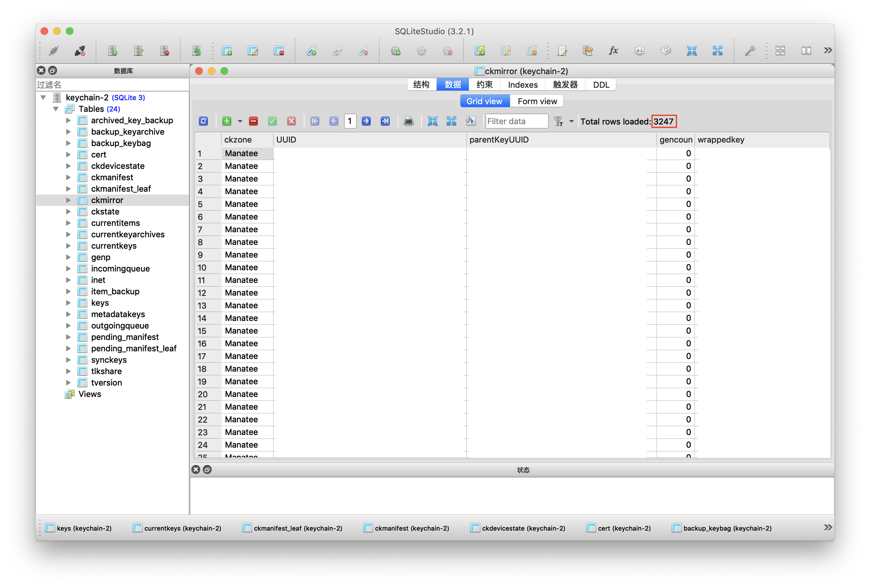Open the keys (keychain-2) taskbar window

tap(79, 528)
